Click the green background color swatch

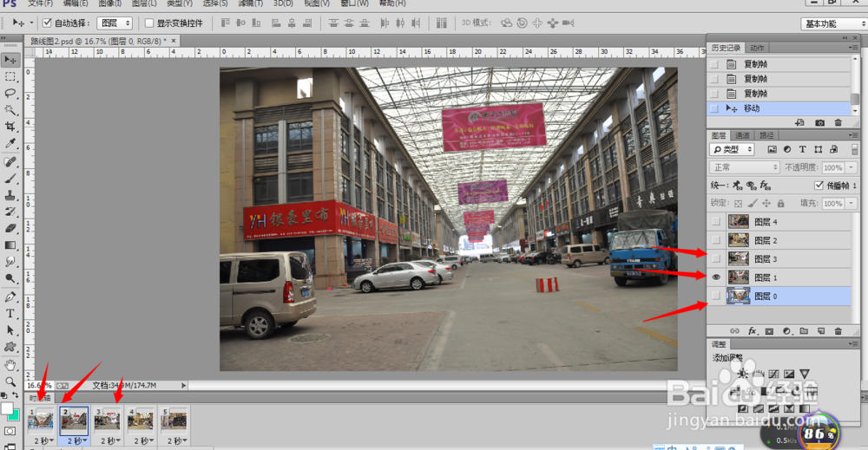(x=16, y=415)
